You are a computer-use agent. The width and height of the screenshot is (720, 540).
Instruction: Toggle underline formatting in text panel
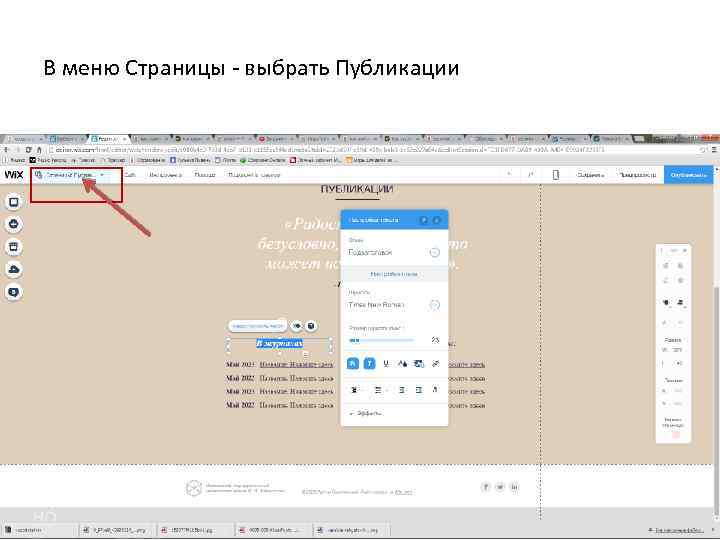(386, 364)
